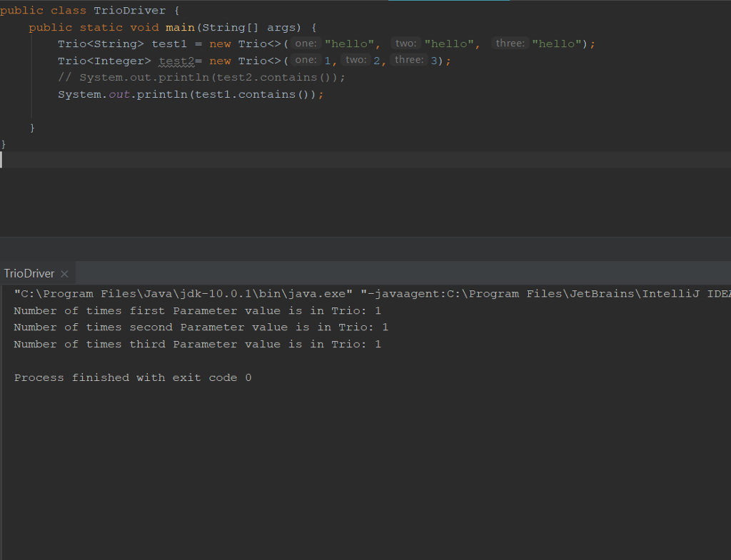Image resolution: width=731 pixels, height=560 pixels.
Task: Click the 'three:' hint before "hello"
Action: [x=510, y=44]
